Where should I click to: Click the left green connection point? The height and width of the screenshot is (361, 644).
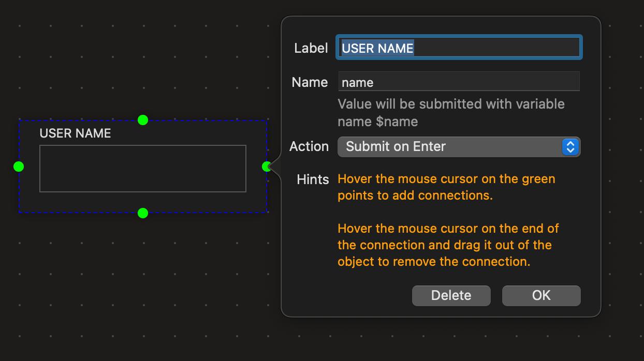pos(19,167)
